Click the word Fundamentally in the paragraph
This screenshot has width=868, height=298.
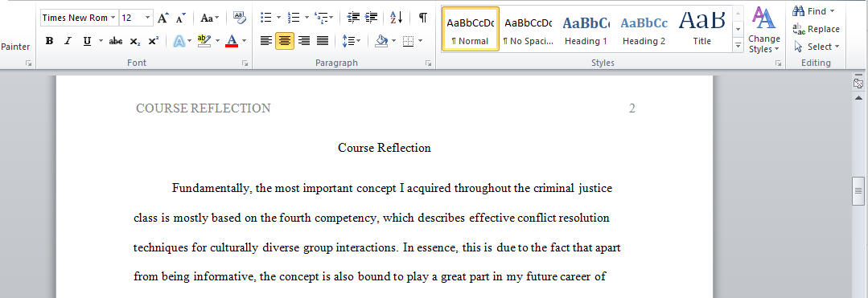pos(212,189)
